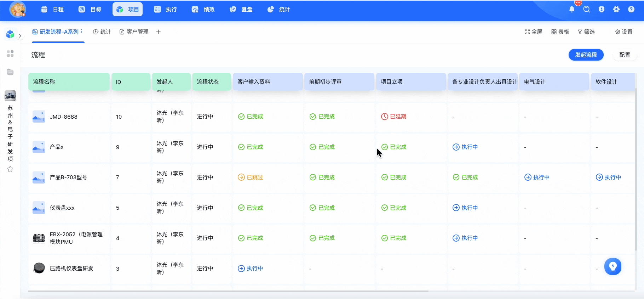
Task: Open the 压路机仪表盘研发 process row
Action: [72, 269]
